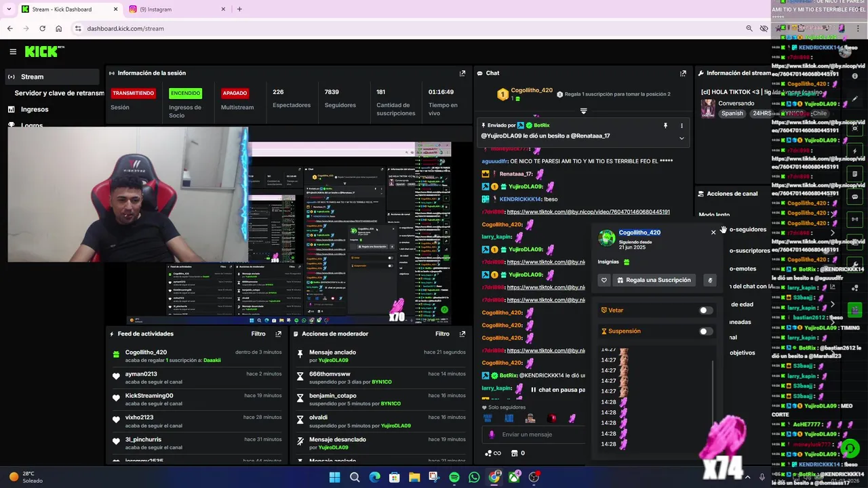
Task: Unpin the BotRix pinned message
Action: 665,125
